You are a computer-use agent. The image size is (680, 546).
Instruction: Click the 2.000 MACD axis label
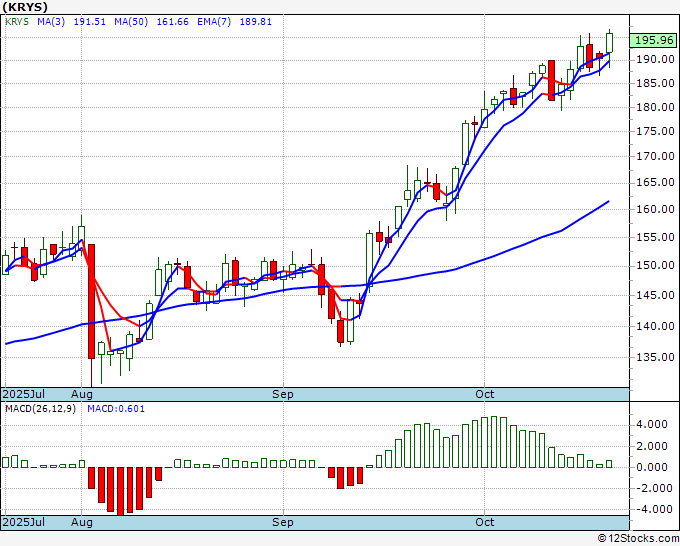tap(652, 446)
